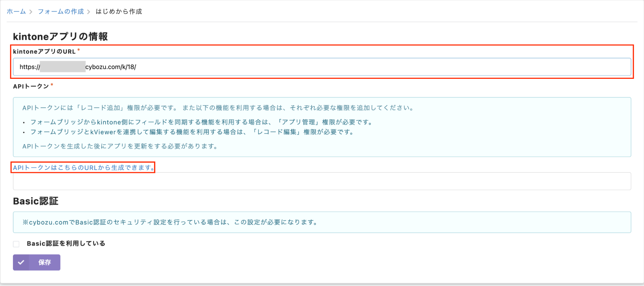Click the はじめから作成 breadcrumb text
The image size is (644, 286).
tap(119, 12)
